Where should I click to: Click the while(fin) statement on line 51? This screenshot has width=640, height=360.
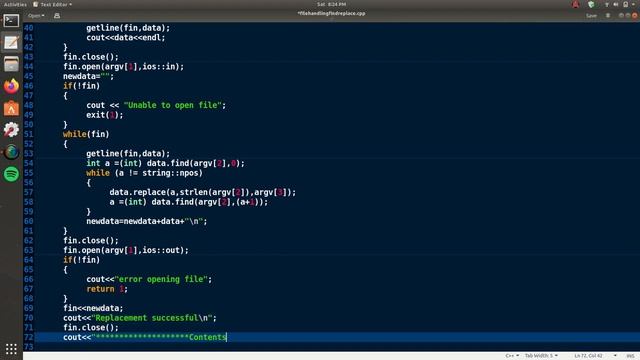[86, 134]
